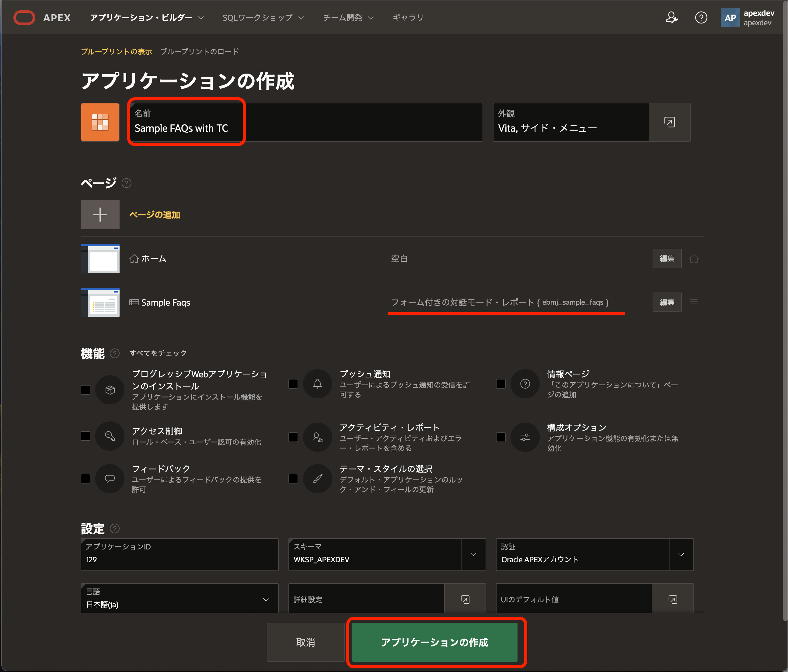Click the plus icon to add page

(x=100, y=215)
